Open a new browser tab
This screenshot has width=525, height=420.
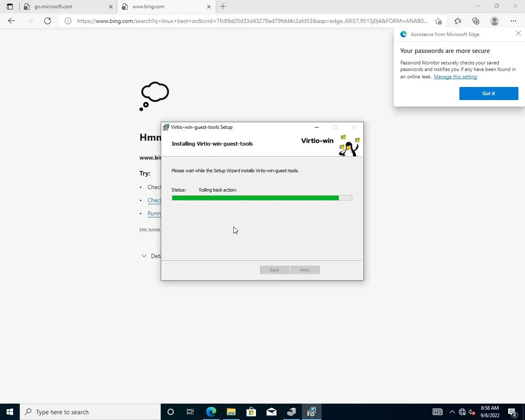click(223, 7)
